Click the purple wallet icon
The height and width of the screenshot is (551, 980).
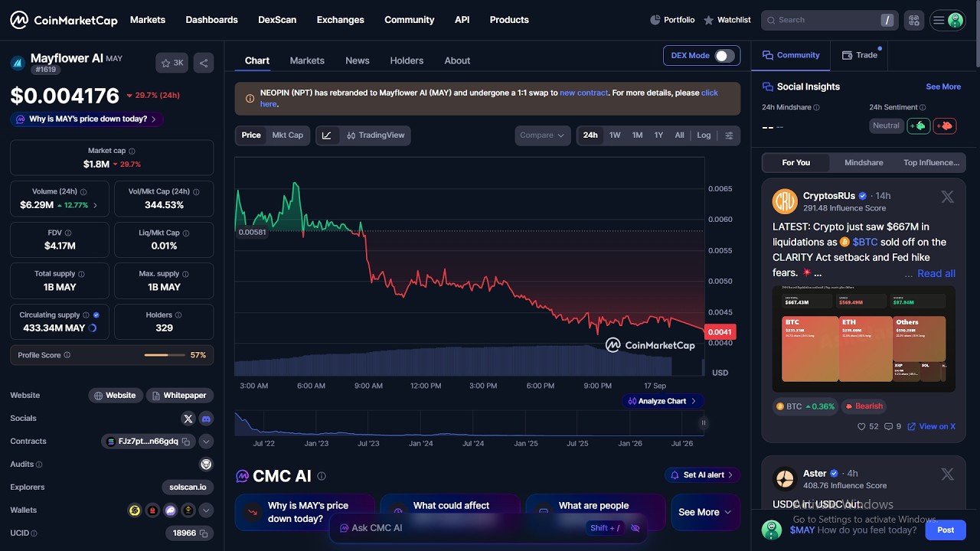tap(171, 510)
